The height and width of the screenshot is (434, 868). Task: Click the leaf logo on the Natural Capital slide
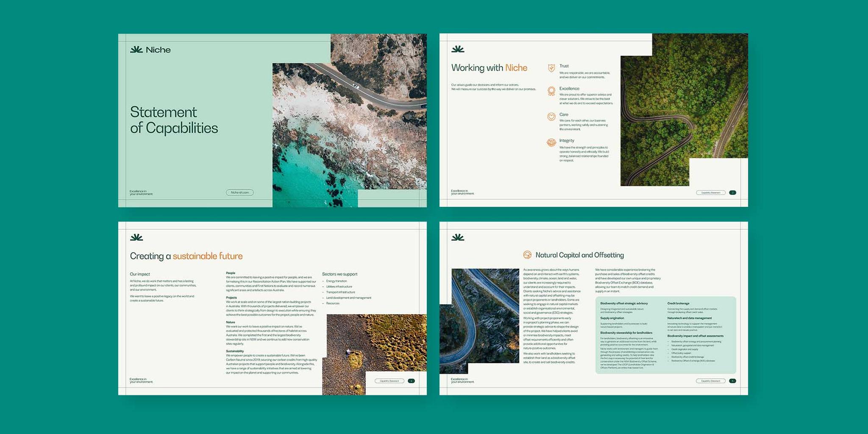pyautogui.click(x=458, y=237)
